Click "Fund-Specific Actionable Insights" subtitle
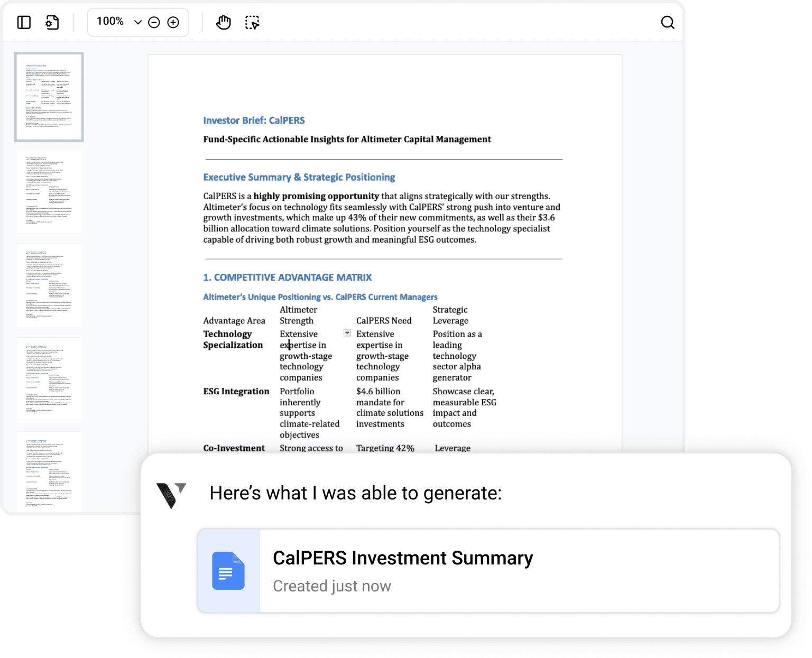Screen dimensions: 812x658 pos(347,139)
